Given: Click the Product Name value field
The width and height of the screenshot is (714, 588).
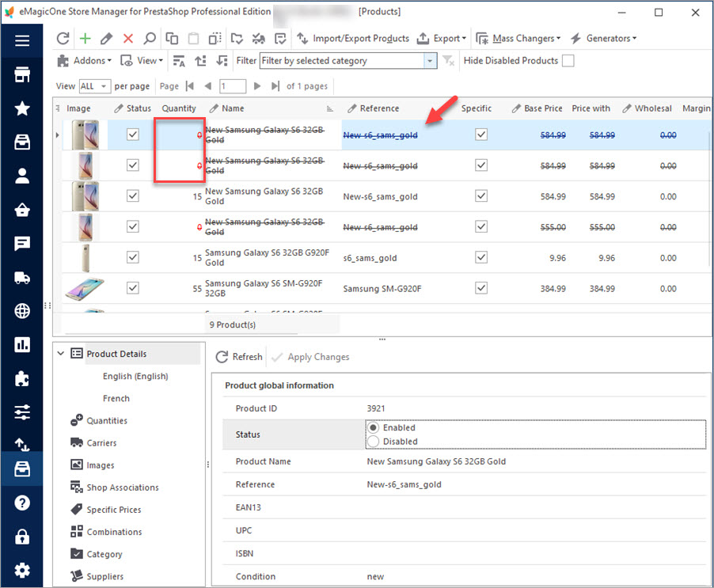Looking at the screenshot, I should [x=535, y=461].
